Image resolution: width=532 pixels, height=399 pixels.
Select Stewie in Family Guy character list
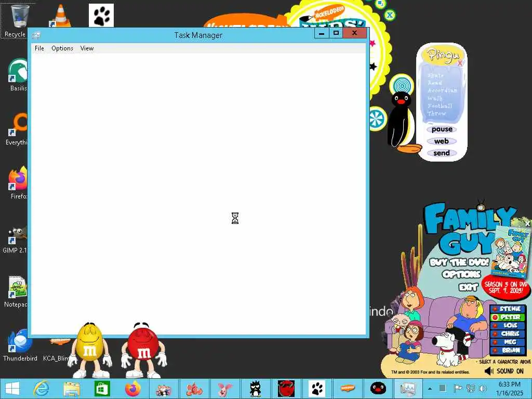point(508,309)
